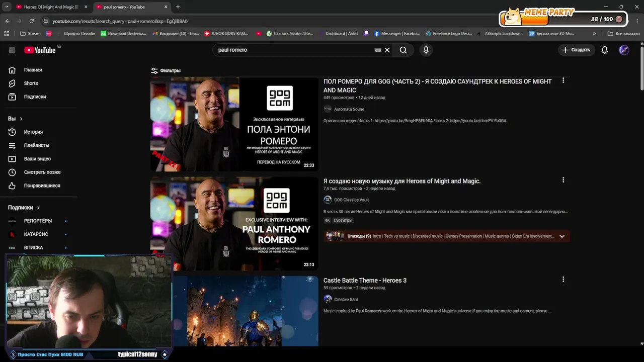Viewport: 644px width, 362px height.
Task: Open the ПОЛ РОМЕРО ДЛЯ GOG (ЧАСТЬ 2) title
Action: [x=437, y=86]
